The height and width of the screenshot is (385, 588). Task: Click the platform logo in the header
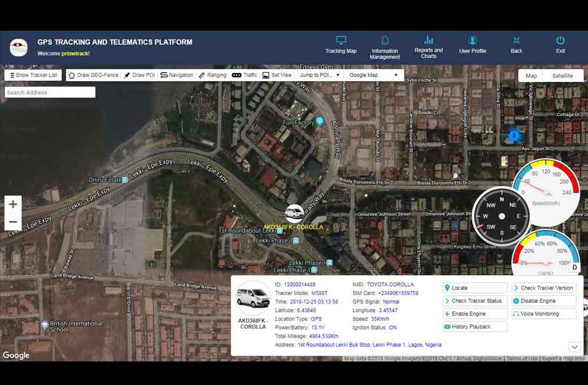(x=19, y=48)
